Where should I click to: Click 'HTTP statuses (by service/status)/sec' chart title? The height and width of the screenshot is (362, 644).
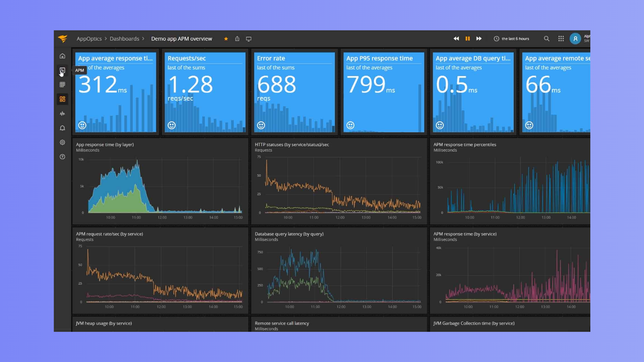292,144
